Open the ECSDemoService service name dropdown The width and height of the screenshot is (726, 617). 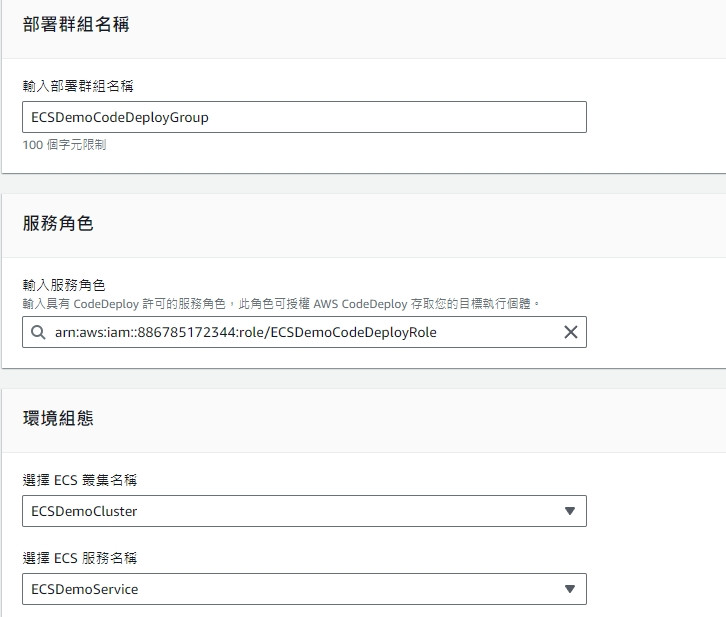[304, 589]
